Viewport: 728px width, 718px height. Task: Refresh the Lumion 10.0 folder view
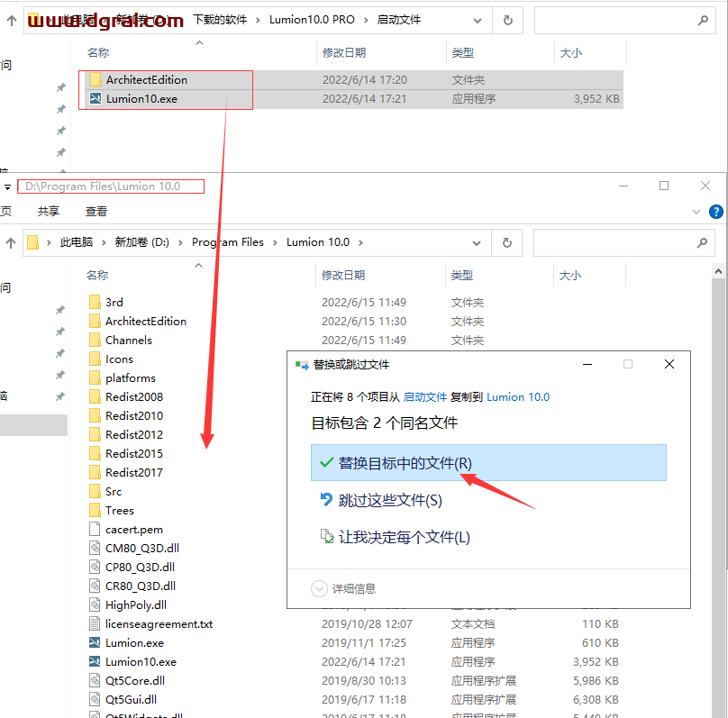[507, 242]
